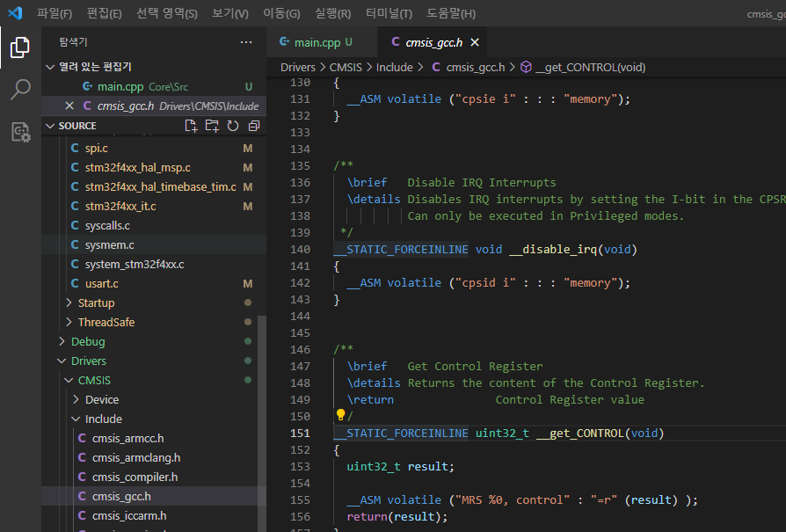Open stm32f4xx_it.c in the file tree
Viewport: 786px width, 532px height.
click(120, 206)
